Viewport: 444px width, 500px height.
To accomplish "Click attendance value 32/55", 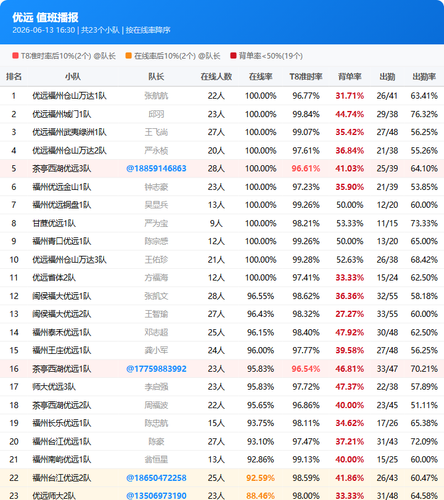I will 387,296.
